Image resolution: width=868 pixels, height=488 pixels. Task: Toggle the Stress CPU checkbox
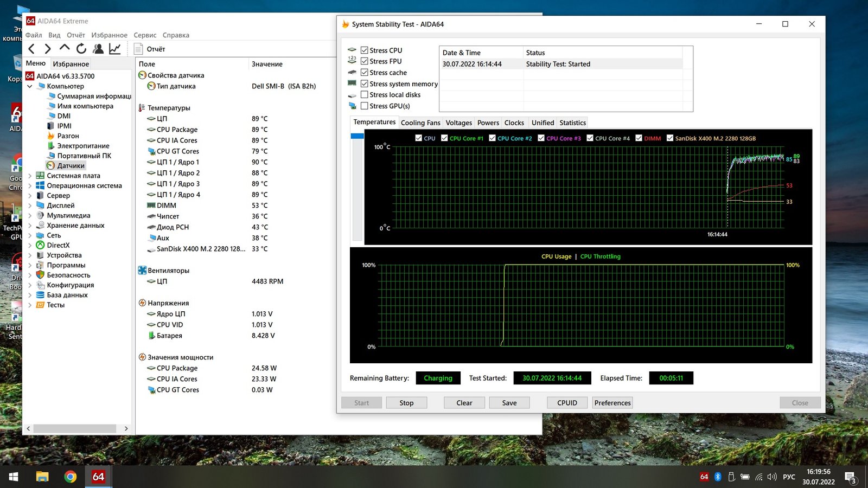coord(365,50)
